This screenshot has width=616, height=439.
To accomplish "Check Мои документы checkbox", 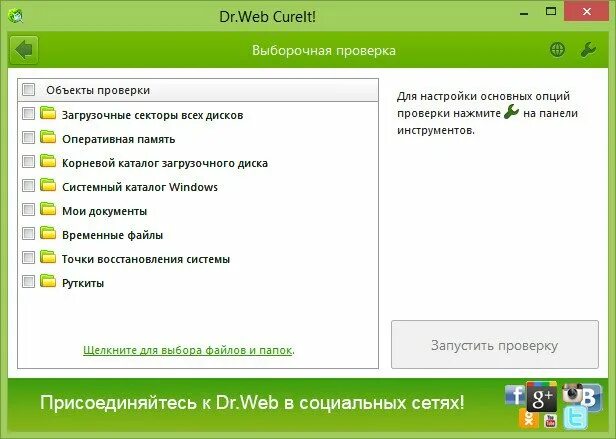I will (28, 209).
